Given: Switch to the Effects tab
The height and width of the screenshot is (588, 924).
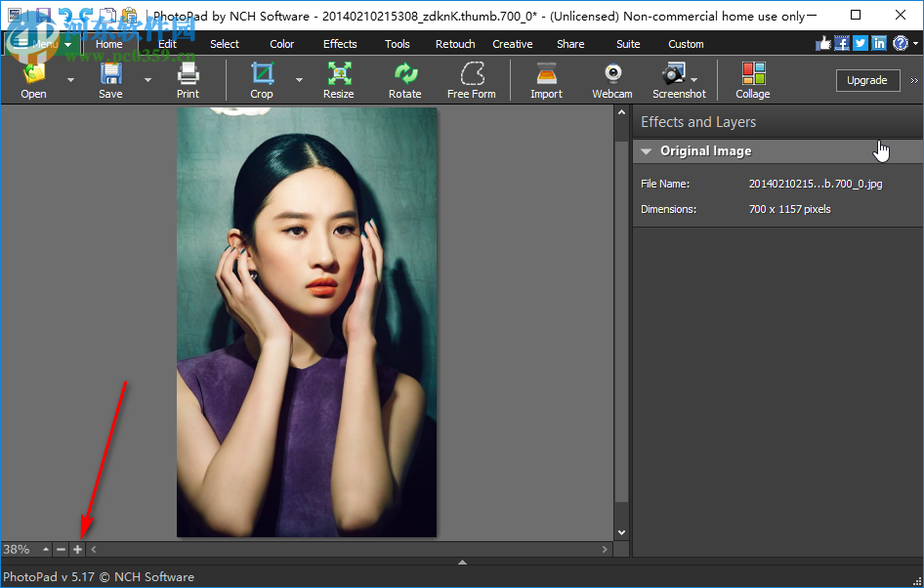Looking at the screenshot, I should click(x=339, y=43).
